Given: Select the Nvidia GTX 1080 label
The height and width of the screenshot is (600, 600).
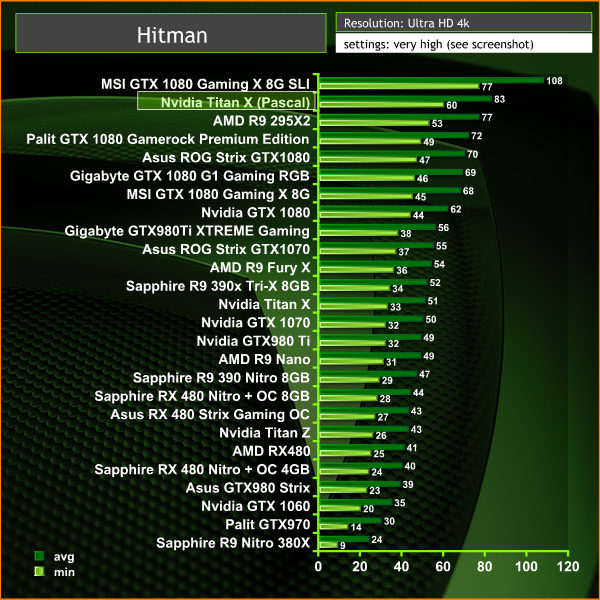Looking at the screenshot, I should click(256, 212).
